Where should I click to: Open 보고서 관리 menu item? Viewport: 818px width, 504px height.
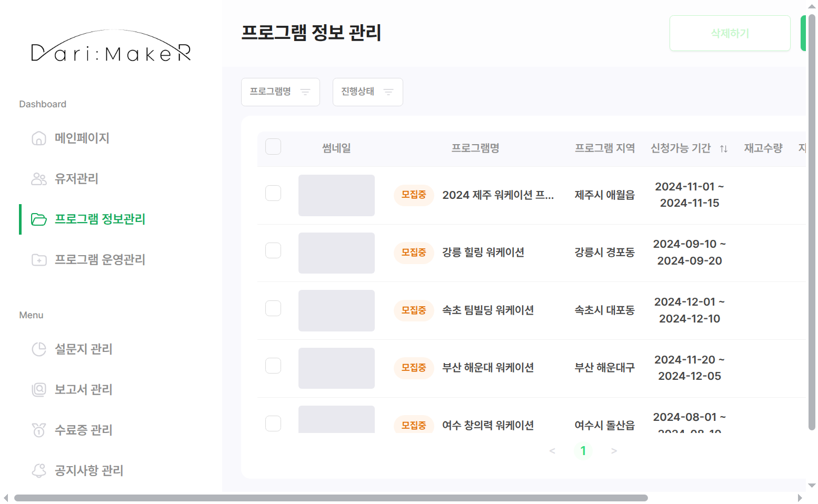(x=84, y=390)
